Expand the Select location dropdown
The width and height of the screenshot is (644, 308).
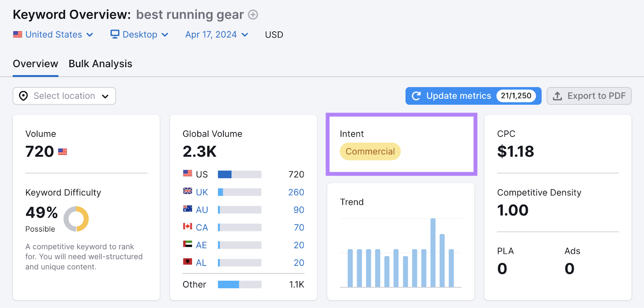click(x=64, y=96)
